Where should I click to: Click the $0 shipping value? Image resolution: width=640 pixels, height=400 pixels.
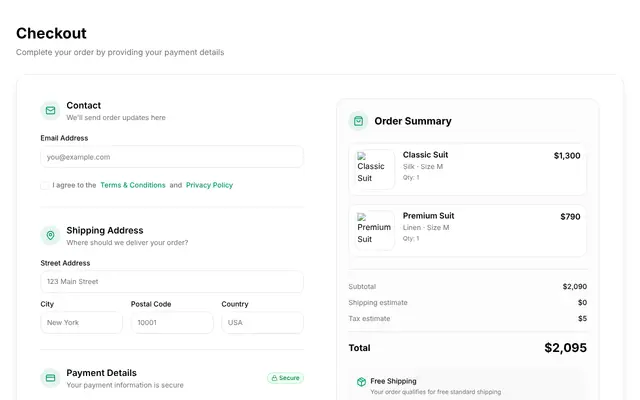point(582,302)
